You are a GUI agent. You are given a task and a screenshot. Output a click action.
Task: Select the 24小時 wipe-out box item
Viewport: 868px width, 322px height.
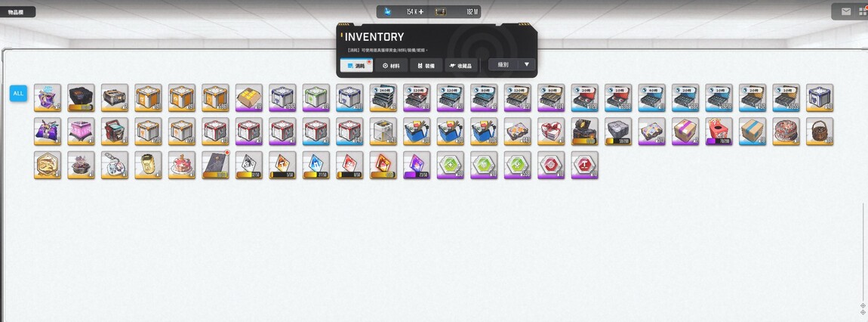tap(383, 98)
